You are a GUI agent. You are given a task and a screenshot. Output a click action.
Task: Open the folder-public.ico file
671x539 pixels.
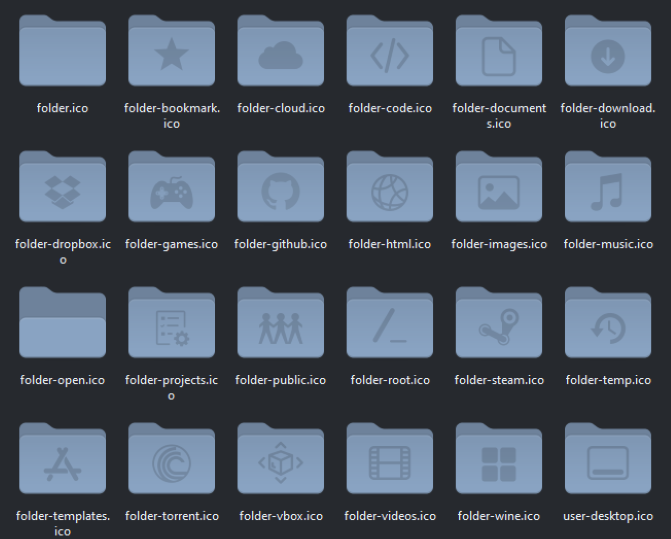click(x=280, y=326)
